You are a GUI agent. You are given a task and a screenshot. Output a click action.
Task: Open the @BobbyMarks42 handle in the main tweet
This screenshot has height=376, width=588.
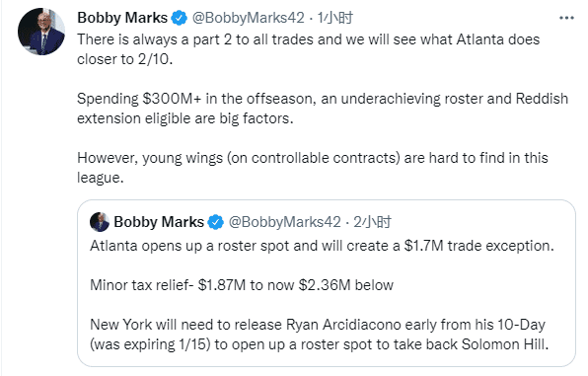click(x=249, y=18)
